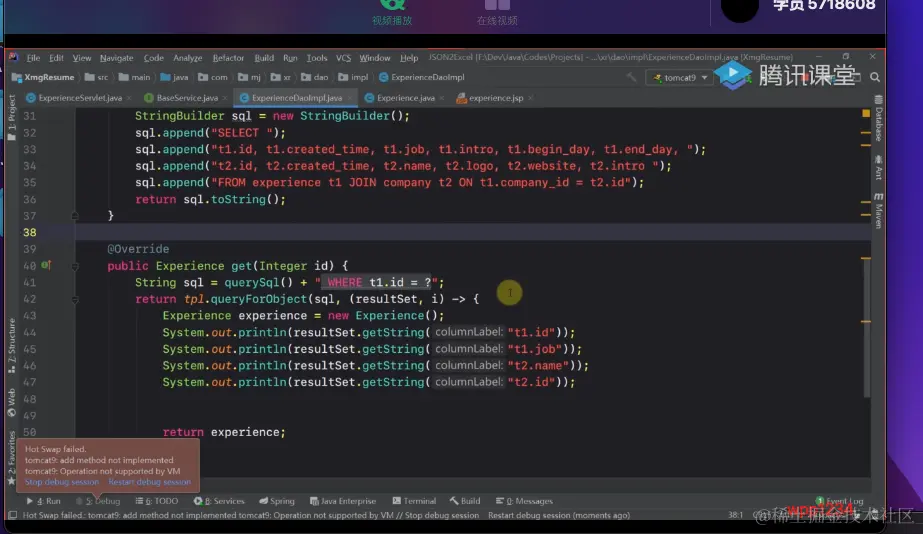The height and width of the screenshot is (534, 923).
Task: Collapse the lambda fold at line 42
Action: pos(75,300)
